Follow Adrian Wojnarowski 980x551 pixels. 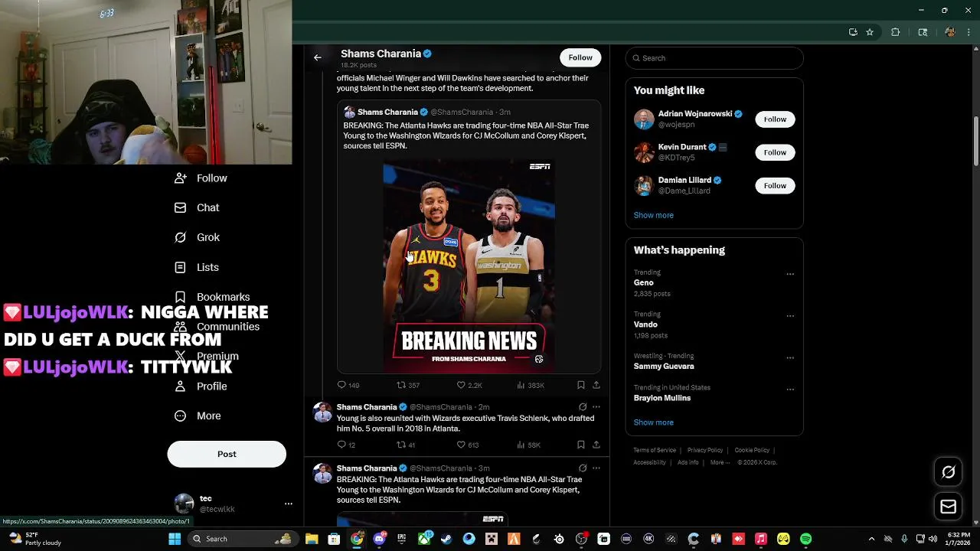[x=775, y=119]
